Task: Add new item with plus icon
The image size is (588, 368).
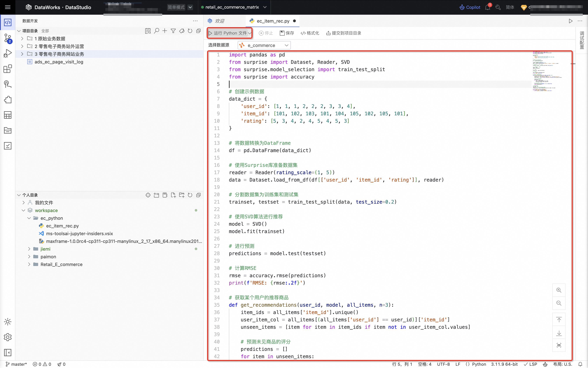Action: (x=165, y=31)
